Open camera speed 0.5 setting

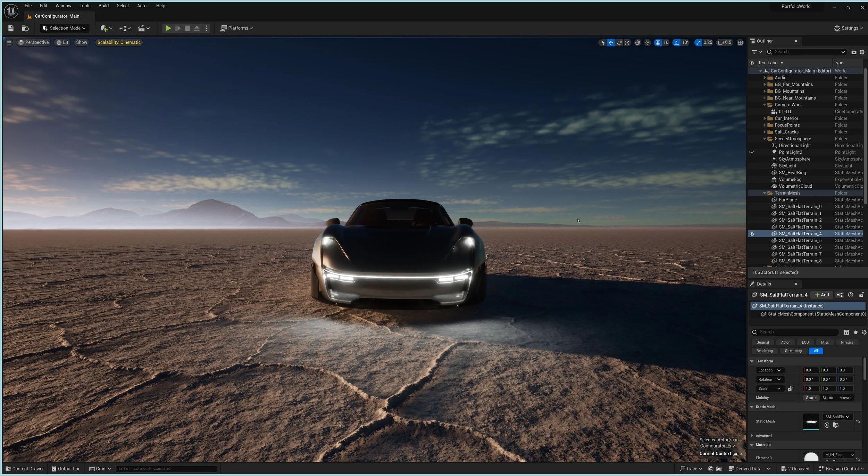(x=725, y=42)
